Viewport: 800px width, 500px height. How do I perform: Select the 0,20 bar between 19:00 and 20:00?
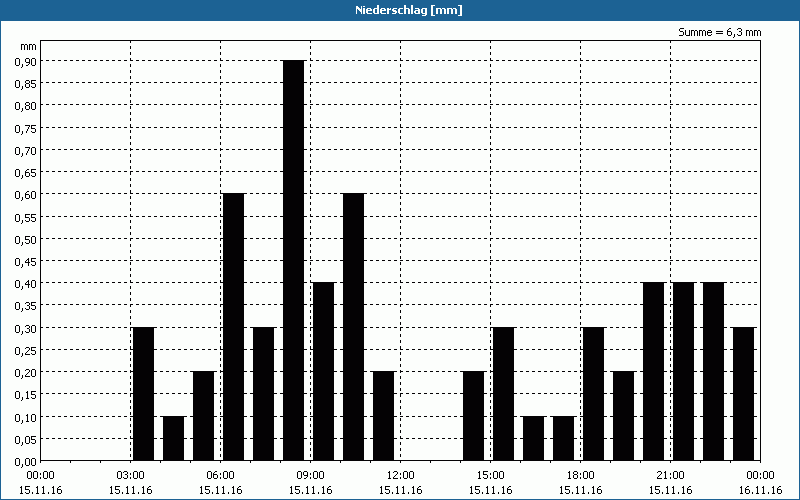[x=623, y=416]
